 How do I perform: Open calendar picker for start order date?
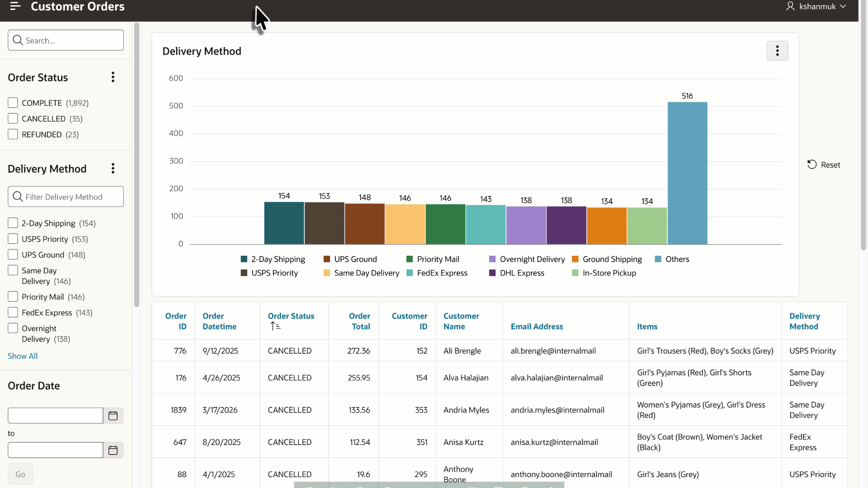click(x=113, y=416)
